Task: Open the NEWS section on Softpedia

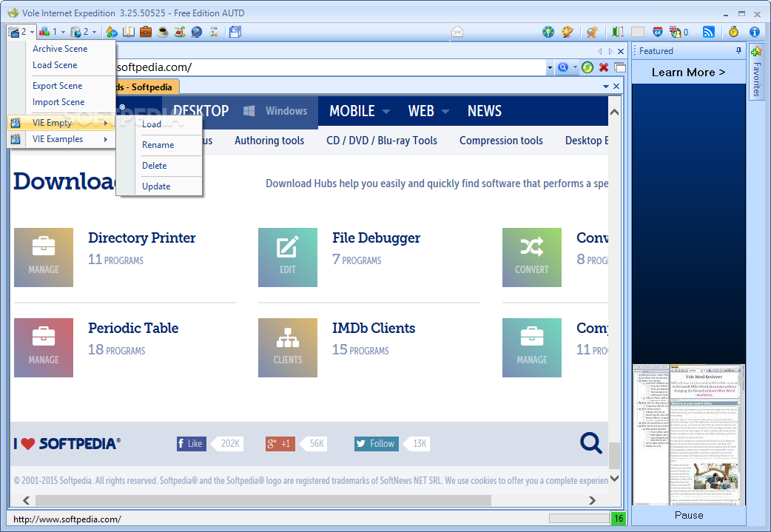Action: (485, 111)
